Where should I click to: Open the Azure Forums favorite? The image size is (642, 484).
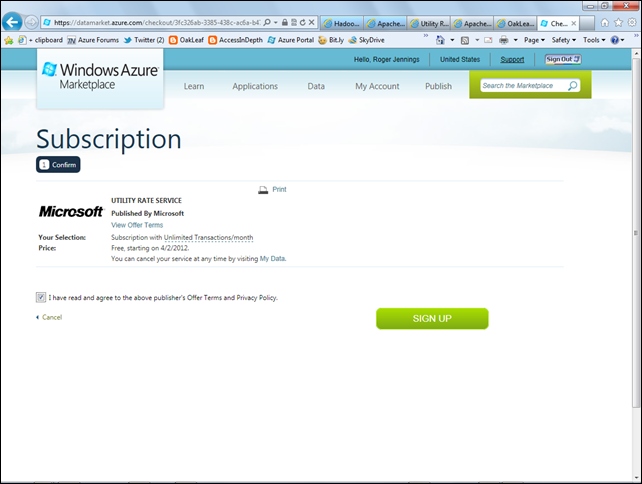tap(93, 40)
